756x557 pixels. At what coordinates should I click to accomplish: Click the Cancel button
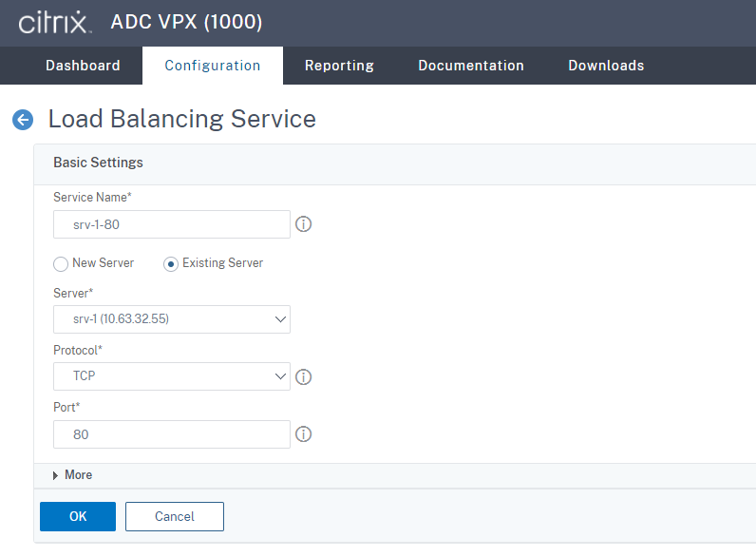pos(175,516)
